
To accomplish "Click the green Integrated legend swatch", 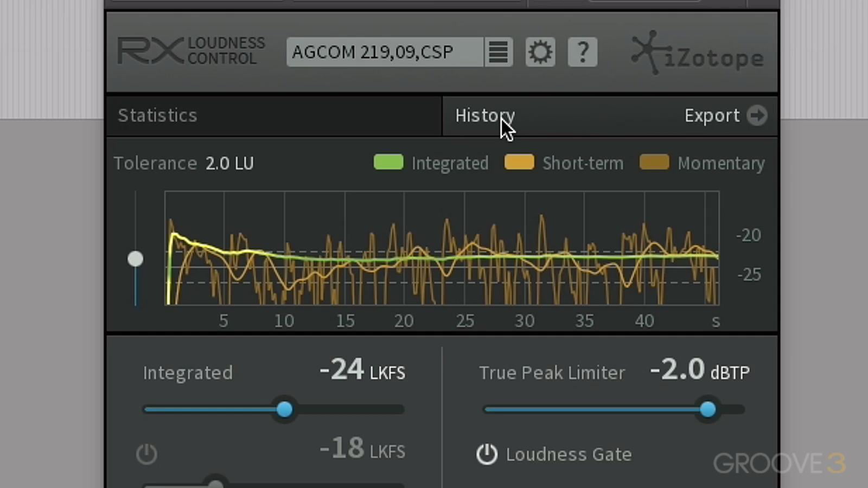I will point(388,162).
